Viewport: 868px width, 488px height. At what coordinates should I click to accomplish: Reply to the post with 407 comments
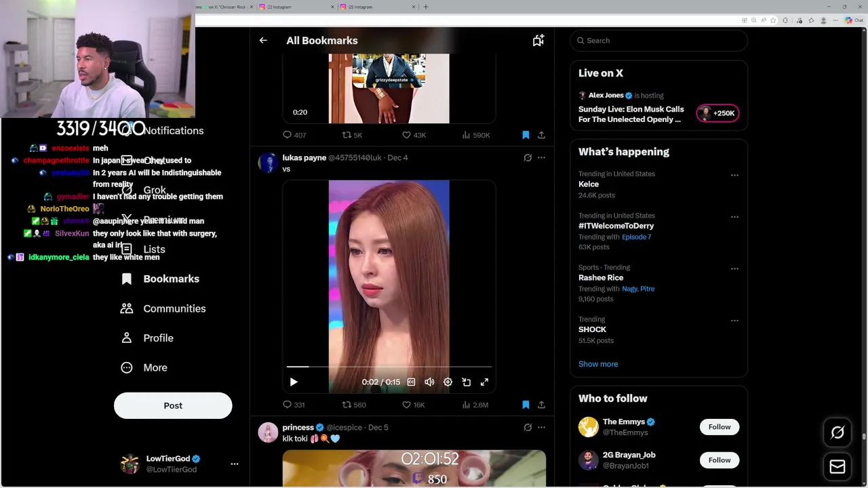(294, 135)
